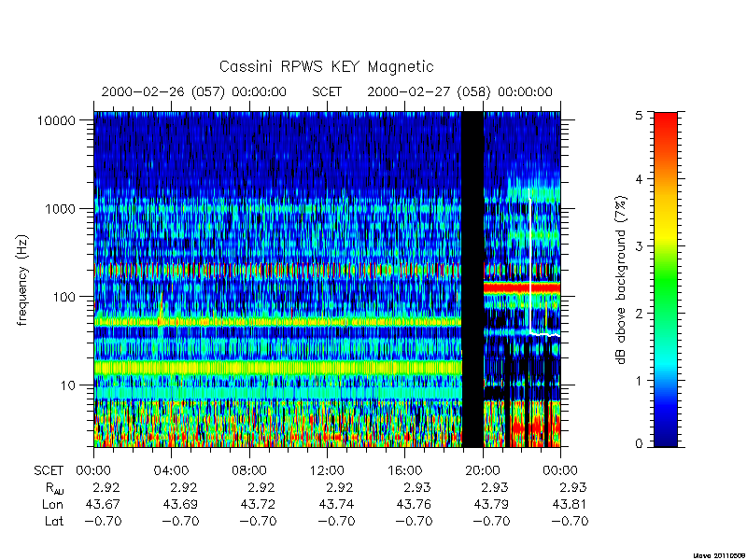Viewport: 747px width, 560px height.
Task: Click the "10" frequency axis label
Action: (68, 385)
